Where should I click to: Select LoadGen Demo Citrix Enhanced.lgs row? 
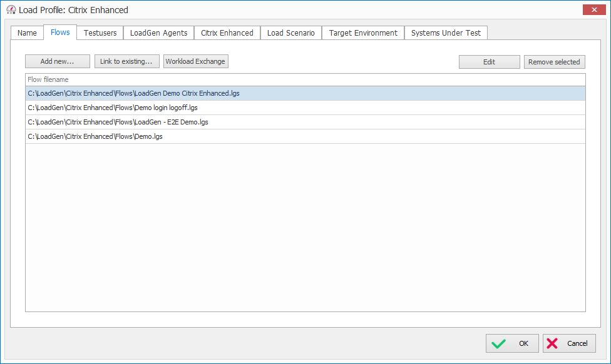(305, 93)
